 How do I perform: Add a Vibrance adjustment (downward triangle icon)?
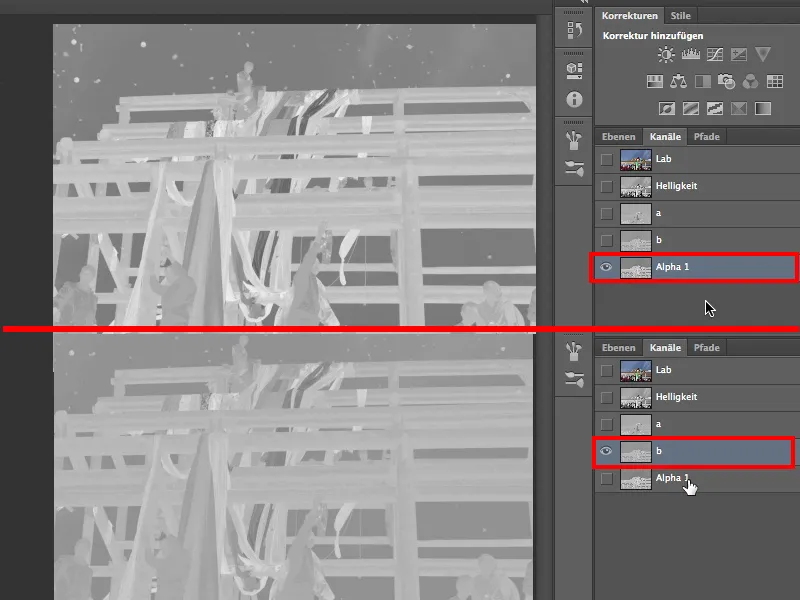[763, 54]
